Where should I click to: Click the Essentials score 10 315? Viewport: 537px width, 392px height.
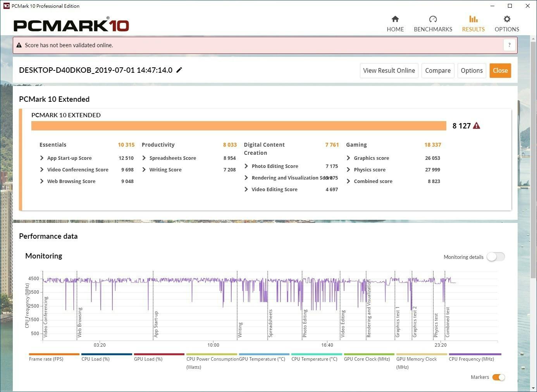[126, 145]
